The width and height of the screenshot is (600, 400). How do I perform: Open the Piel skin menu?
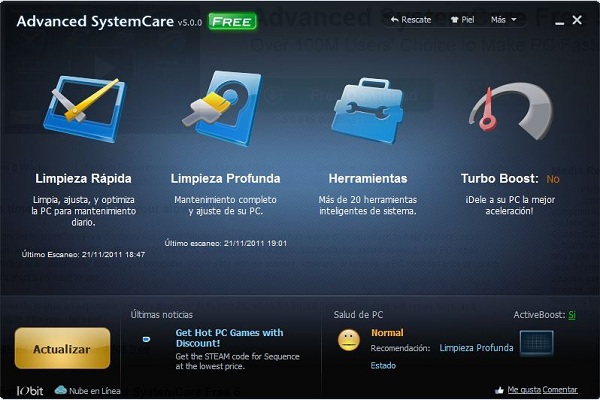click(x=462, y=19)
